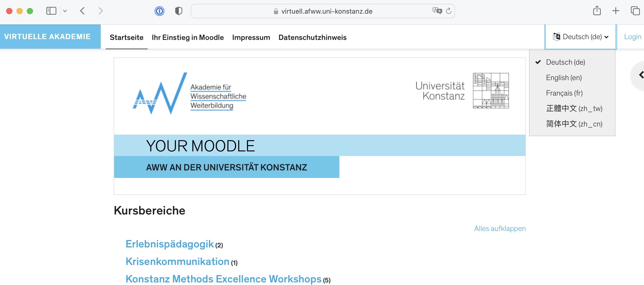
Task: Go forward with the forward arrow
Action: pyautogui.click(x=101, y=11)
